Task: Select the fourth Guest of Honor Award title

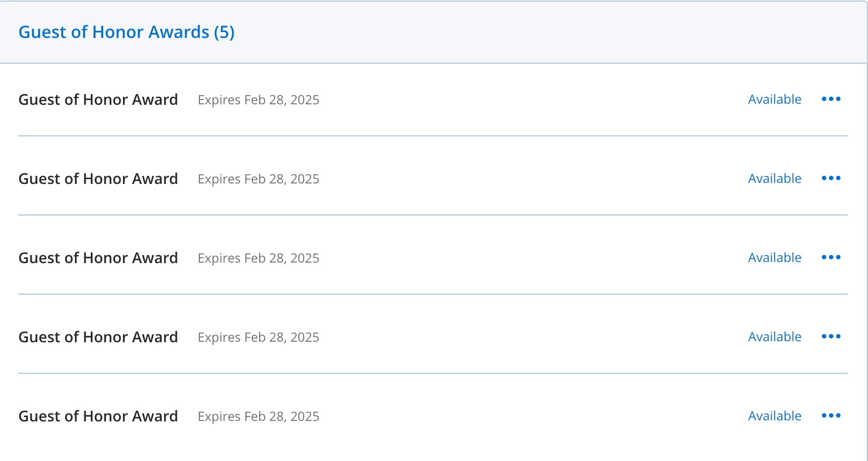Action: pos(98,337)
